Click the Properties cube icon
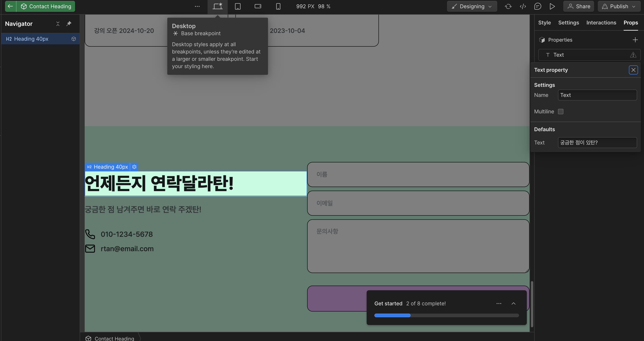Image resolution: width=644 pixels, height=341 pixels. pyautogui.click(x=542, y=40)
